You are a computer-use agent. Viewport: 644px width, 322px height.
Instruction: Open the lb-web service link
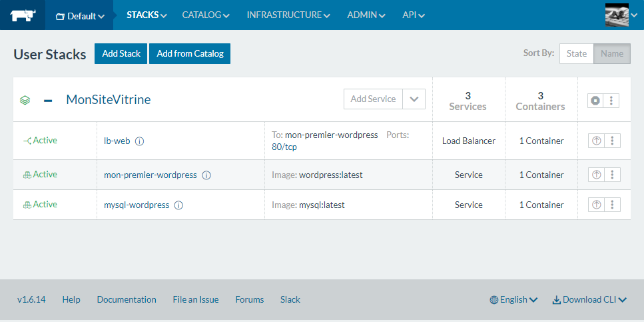point(117,141)
